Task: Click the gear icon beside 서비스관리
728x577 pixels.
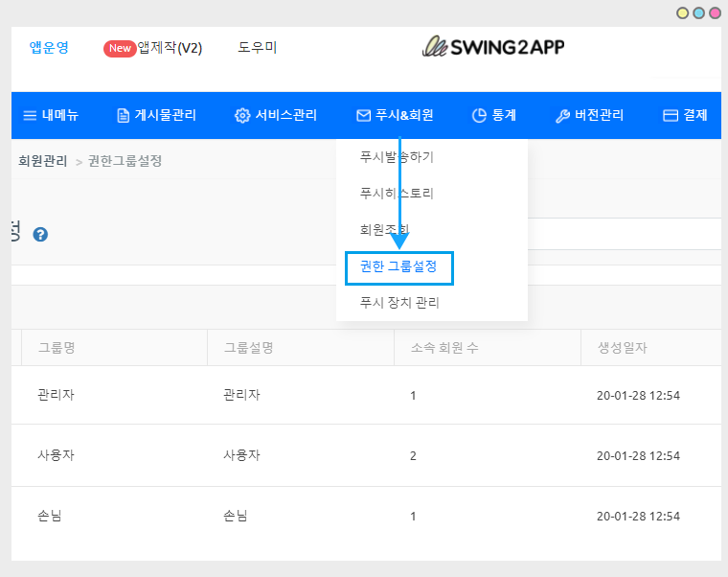Action: [x=242, y=116]
